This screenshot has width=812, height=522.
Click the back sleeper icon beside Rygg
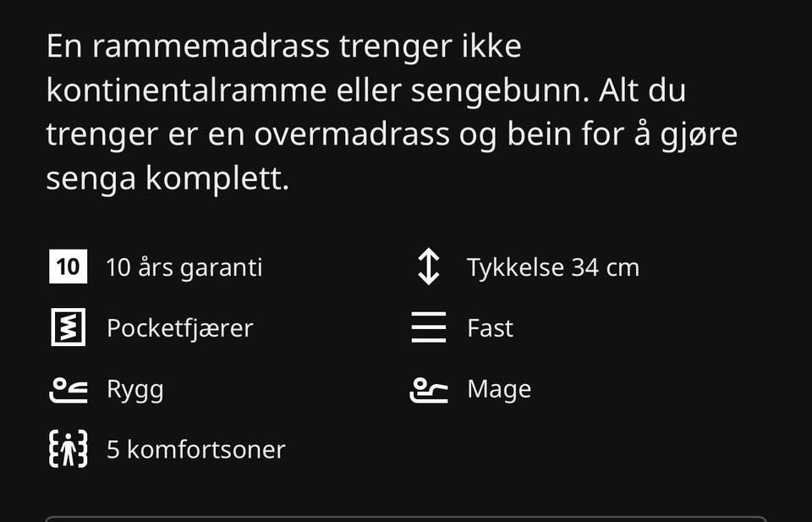(68, 390)
